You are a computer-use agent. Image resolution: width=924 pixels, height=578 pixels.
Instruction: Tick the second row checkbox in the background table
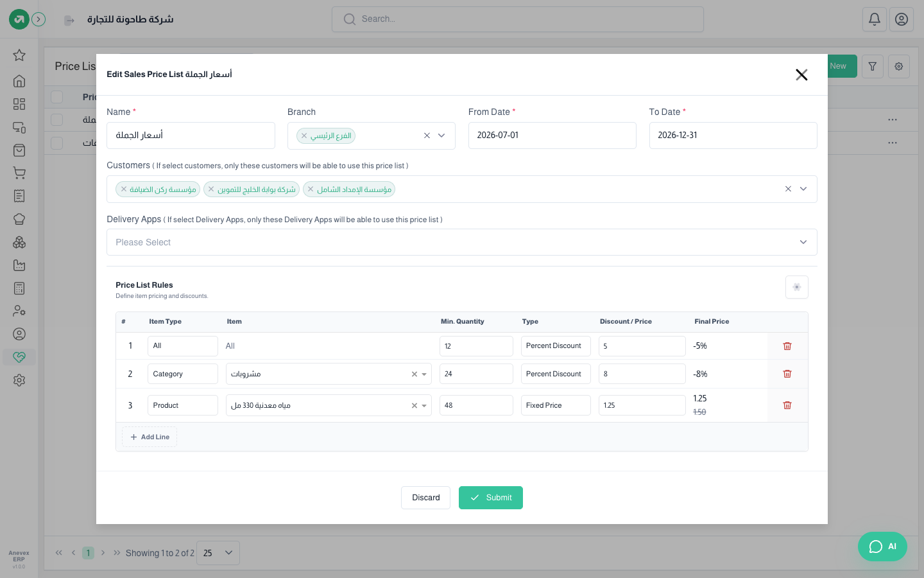pos(57,143)
